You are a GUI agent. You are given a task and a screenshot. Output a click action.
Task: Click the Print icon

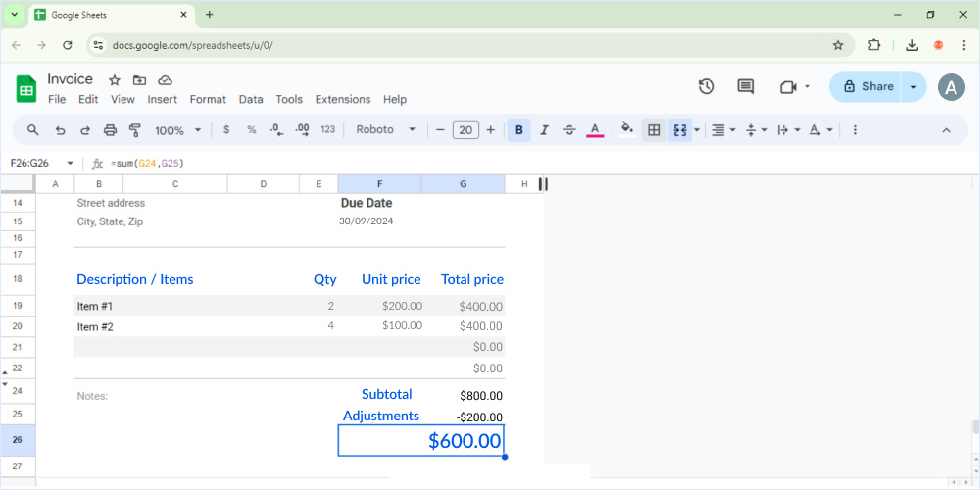(110, 130)
